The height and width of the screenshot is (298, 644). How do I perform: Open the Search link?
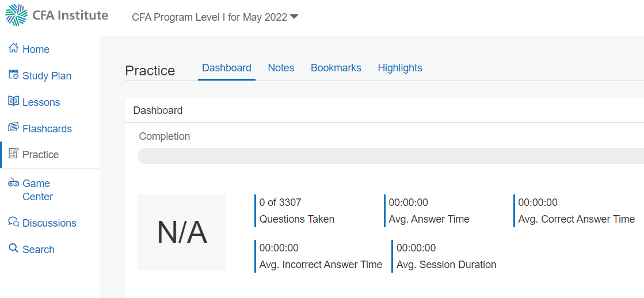[x=38, y=250]
